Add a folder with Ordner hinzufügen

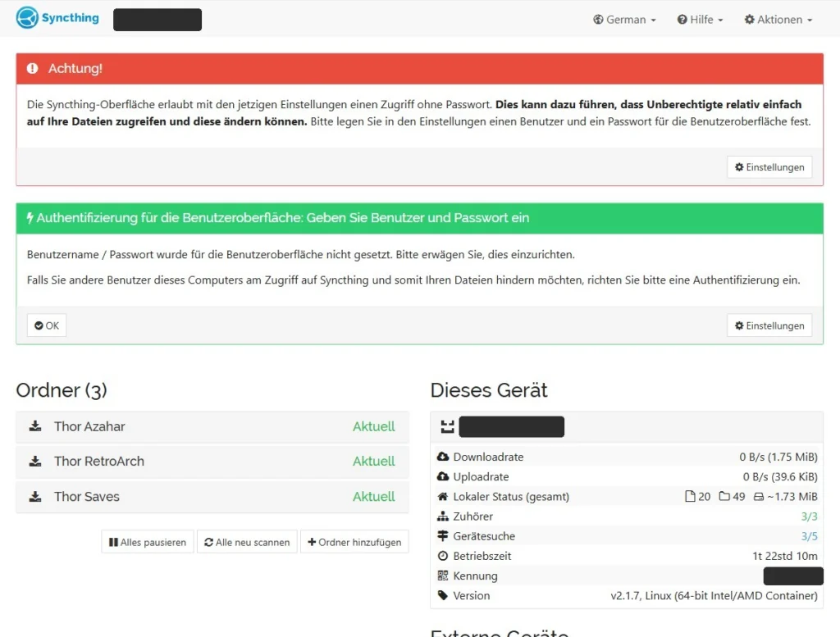[x=354, y=542]
